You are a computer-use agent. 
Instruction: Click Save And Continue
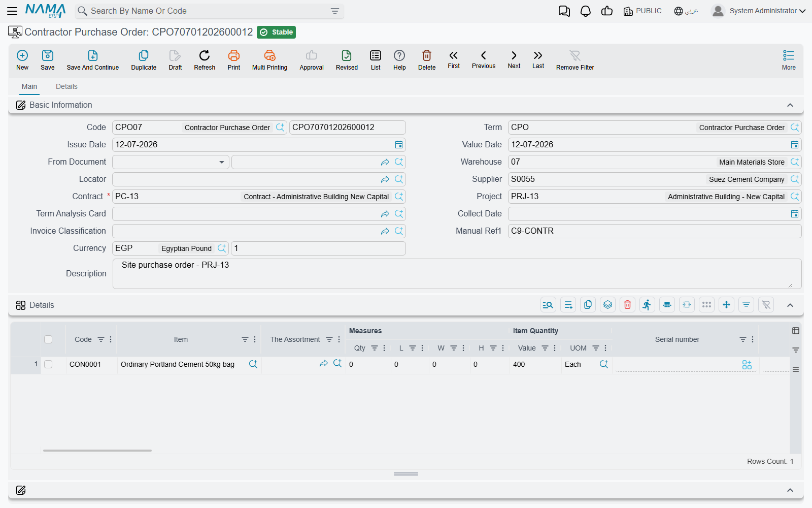coord(93,60)
